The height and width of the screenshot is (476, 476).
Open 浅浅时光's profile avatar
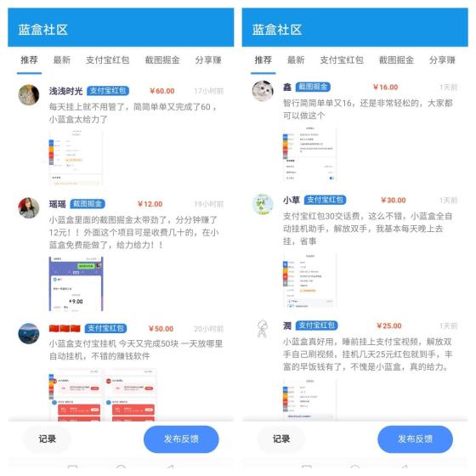click(x=29, y=94)
